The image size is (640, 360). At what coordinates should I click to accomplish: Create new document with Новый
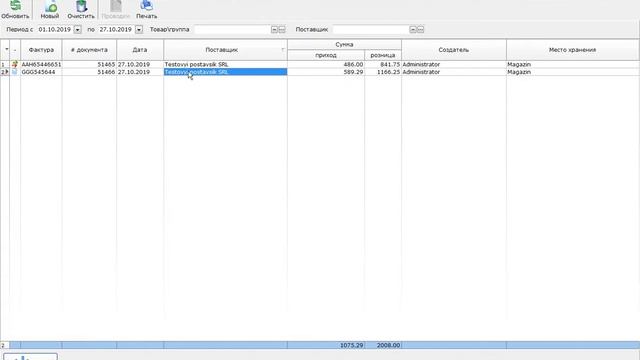coord(50,6)
